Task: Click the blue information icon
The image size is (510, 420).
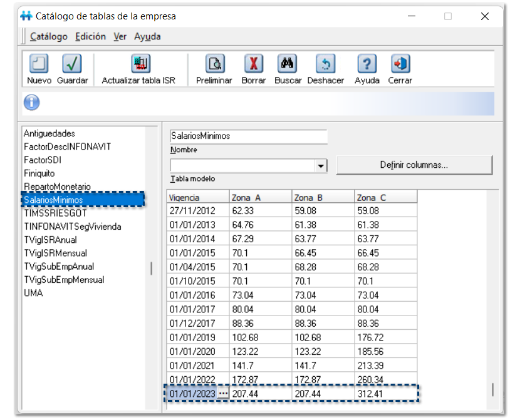Action: (x=31, y=102)
